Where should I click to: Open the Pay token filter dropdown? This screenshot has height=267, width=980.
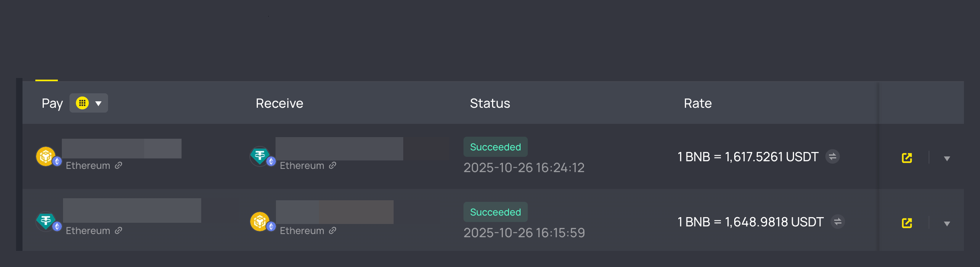tap(89, 103)
